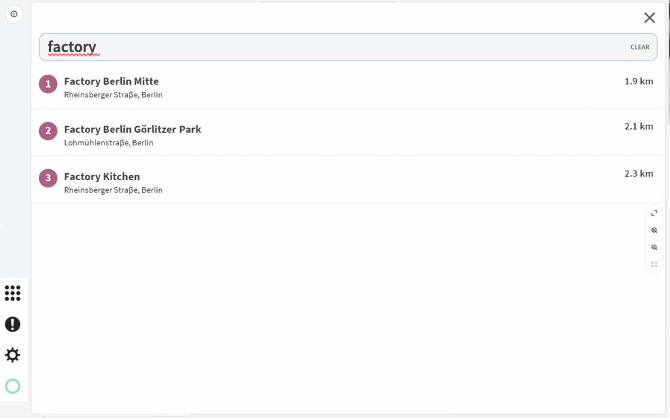
Task: Click the green circle status icon
Action: click(12, 386)
